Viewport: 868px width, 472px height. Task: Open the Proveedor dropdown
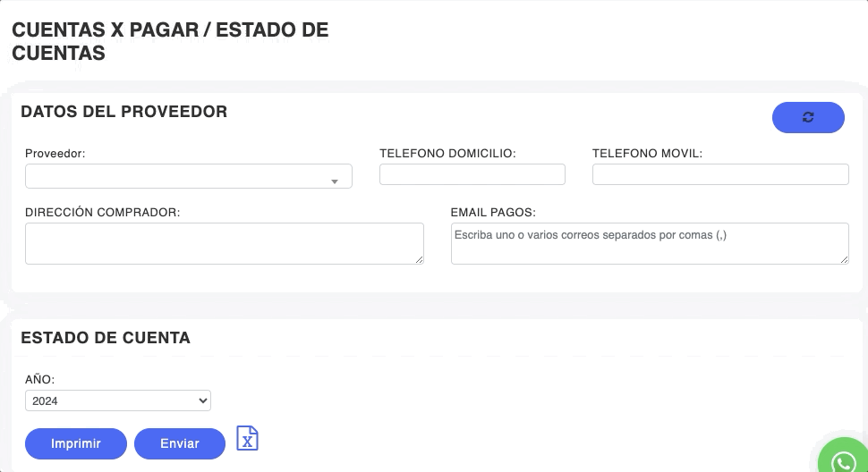(189, 176)
